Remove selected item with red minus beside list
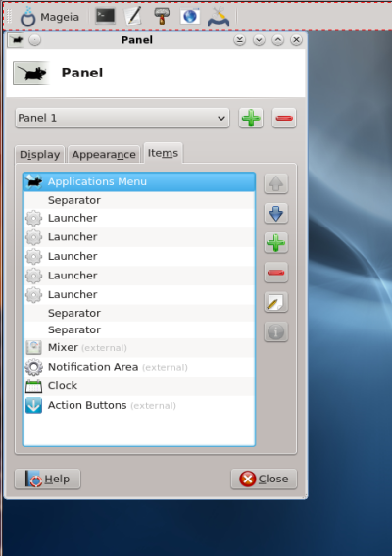The width and height of the screenshot is (392, 556). coord(276,273)
